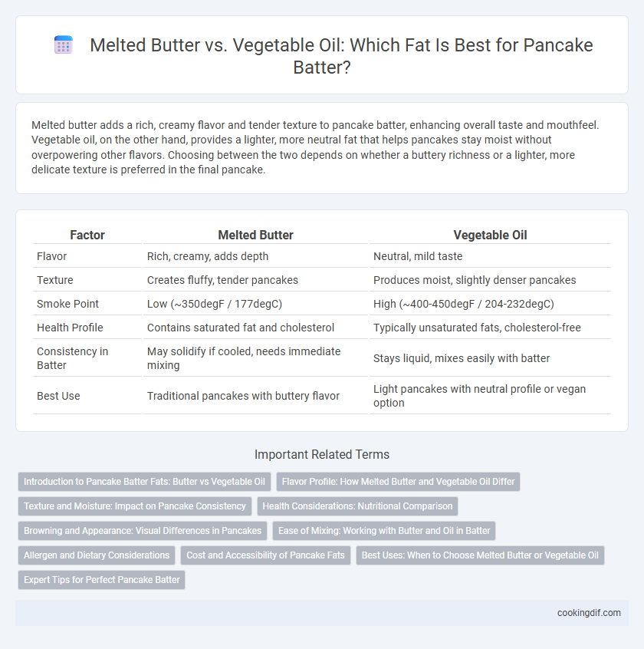
Task: Click 'Cost and Accessibility of Pancake Fats'
Action: coord(265,555)
